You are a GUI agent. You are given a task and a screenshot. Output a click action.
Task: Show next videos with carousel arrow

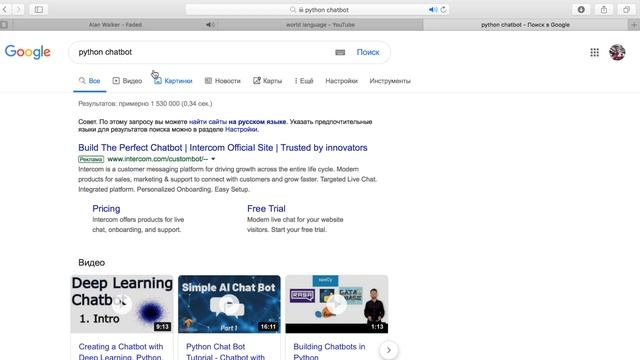pyautogui.click(x=389, y=350)
